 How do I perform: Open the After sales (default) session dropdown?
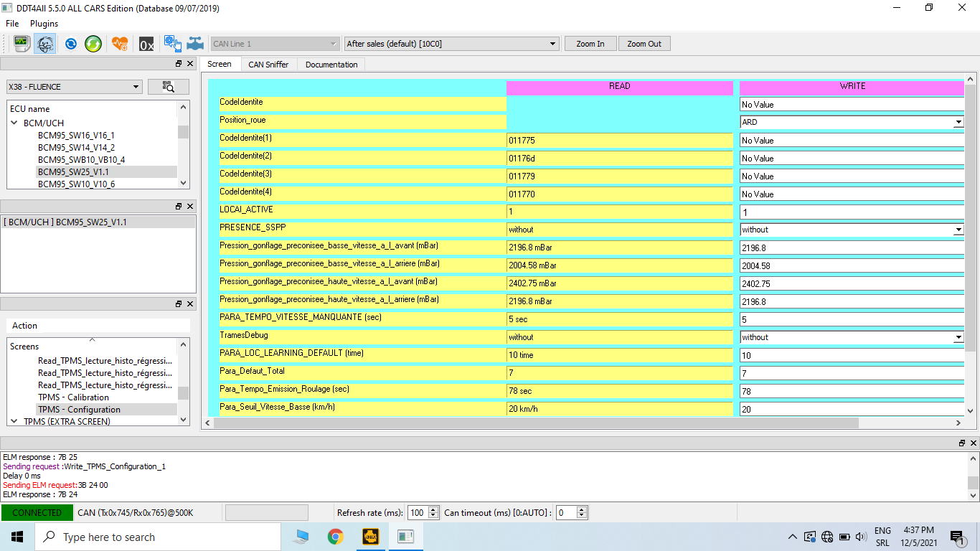click(x=451, y=44)
